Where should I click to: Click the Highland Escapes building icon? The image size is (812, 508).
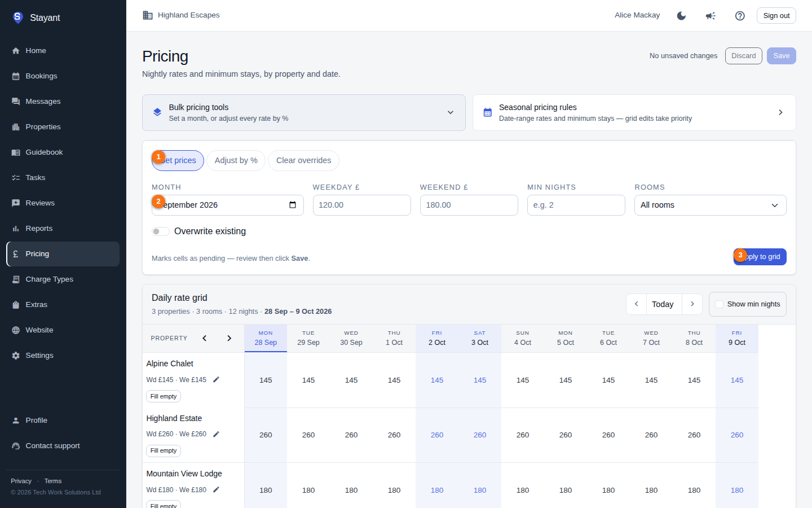(148, 15)
